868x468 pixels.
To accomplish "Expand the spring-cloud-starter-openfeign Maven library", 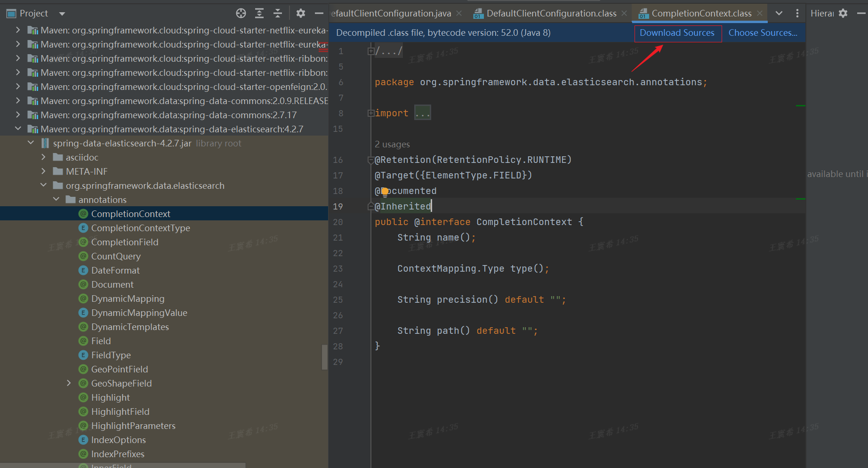I will (x=18, y=87).
